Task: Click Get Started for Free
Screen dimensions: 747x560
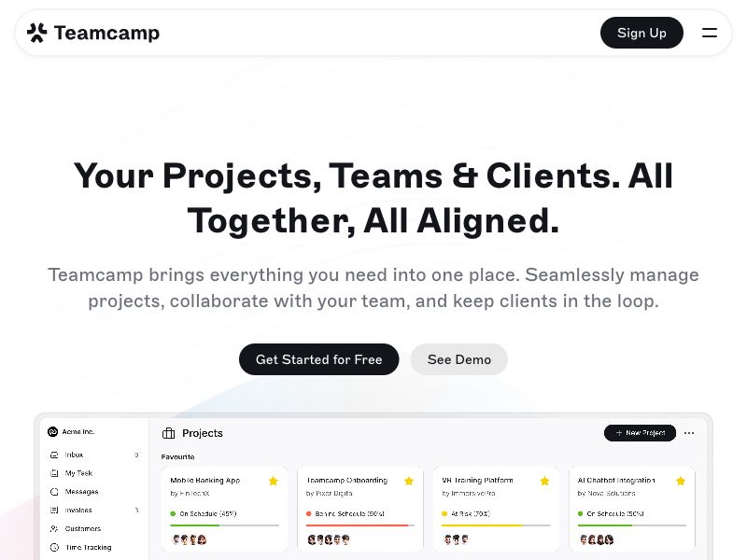Action: point(318,359)
